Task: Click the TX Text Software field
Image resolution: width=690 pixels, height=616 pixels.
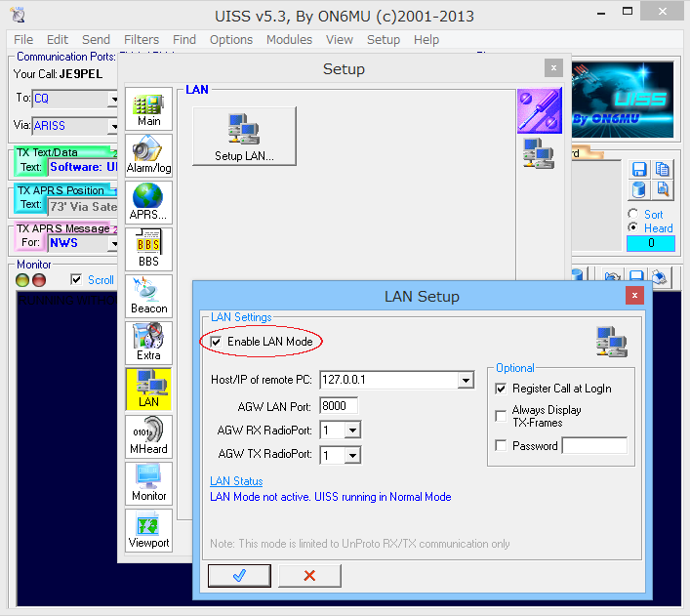Action: 83,167
